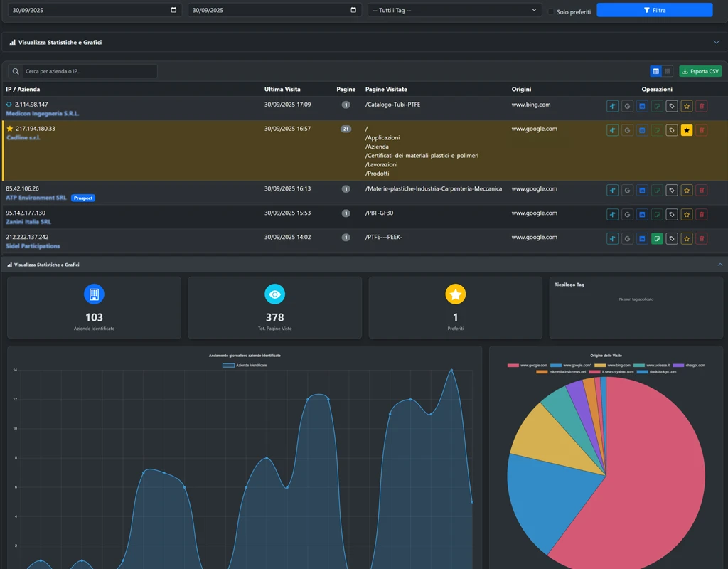Screen dimensions: 728x569
Task: Click the /Catalogo-Tubi-PTFE visited page text
Action: (x=392, y=105)
